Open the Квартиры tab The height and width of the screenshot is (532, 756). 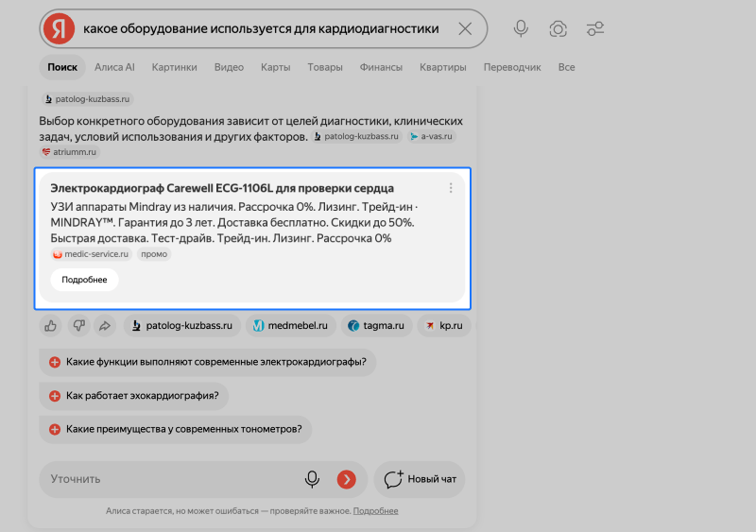click(442, 67)
